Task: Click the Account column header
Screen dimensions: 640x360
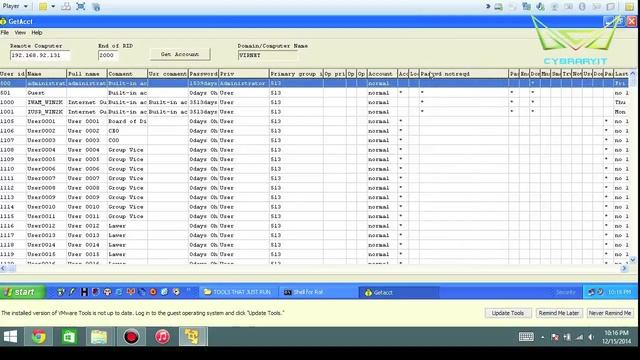Action: point(382,74)
